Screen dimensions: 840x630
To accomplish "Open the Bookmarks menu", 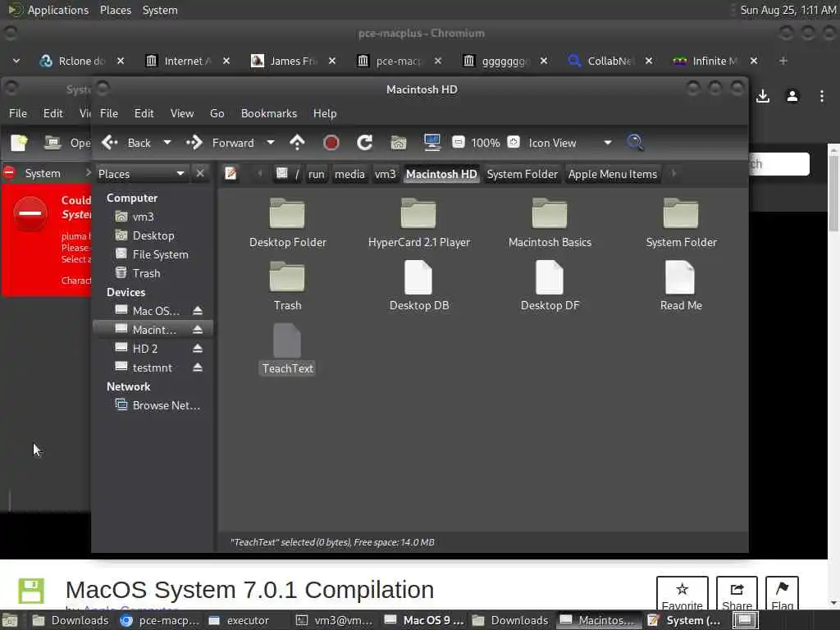I will pos(269,113).
